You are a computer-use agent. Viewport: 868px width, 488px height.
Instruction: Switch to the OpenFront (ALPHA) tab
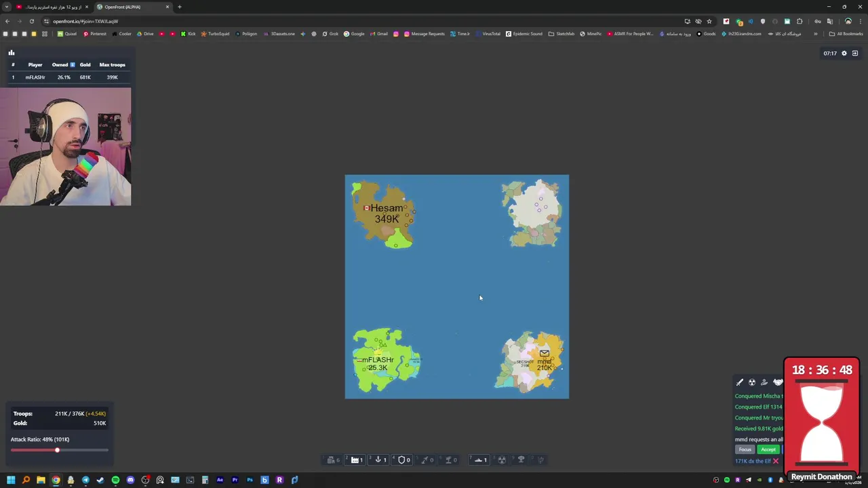tap(132, 7)
